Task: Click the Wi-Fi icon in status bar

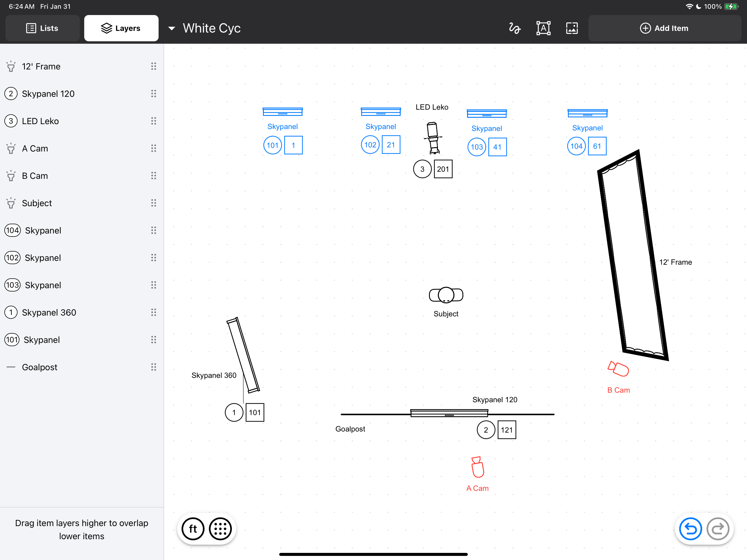Action: [x=689, y=6]
